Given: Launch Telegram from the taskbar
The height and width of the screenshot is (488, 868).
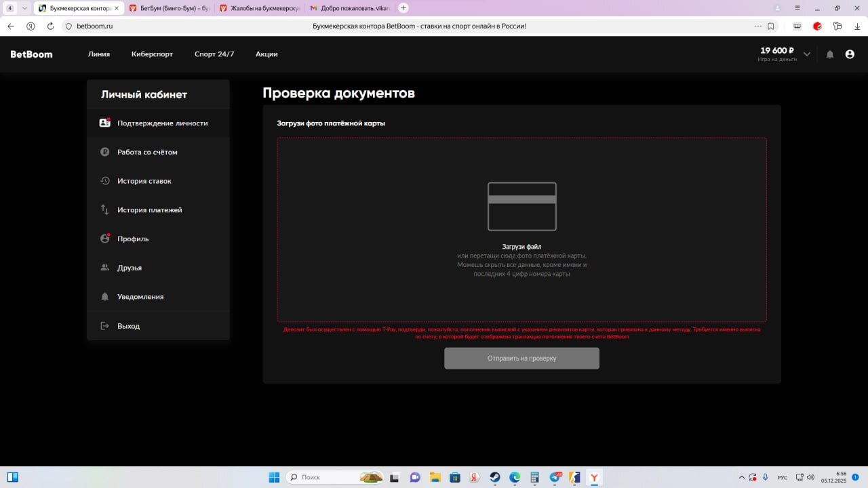Looking at the screenshot, I should (555, 477).
